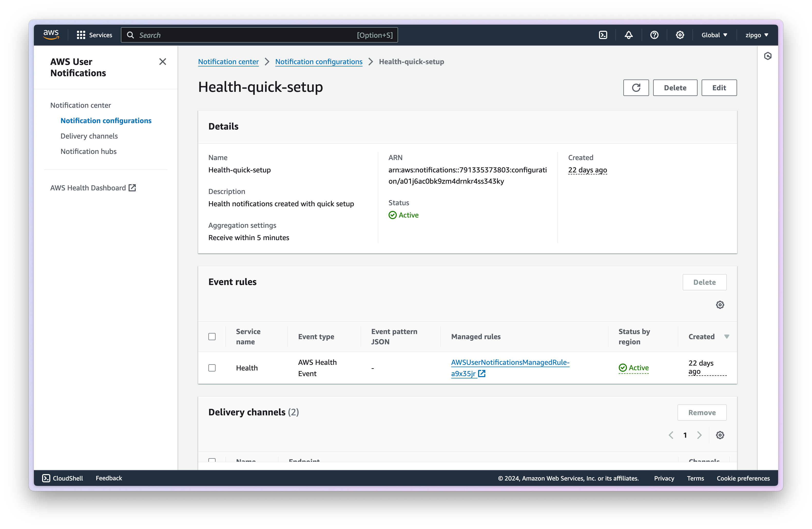Open CloudShell icon in top navigation bar
This screenshot has width=812, height=529.
[x=603, y=35]
